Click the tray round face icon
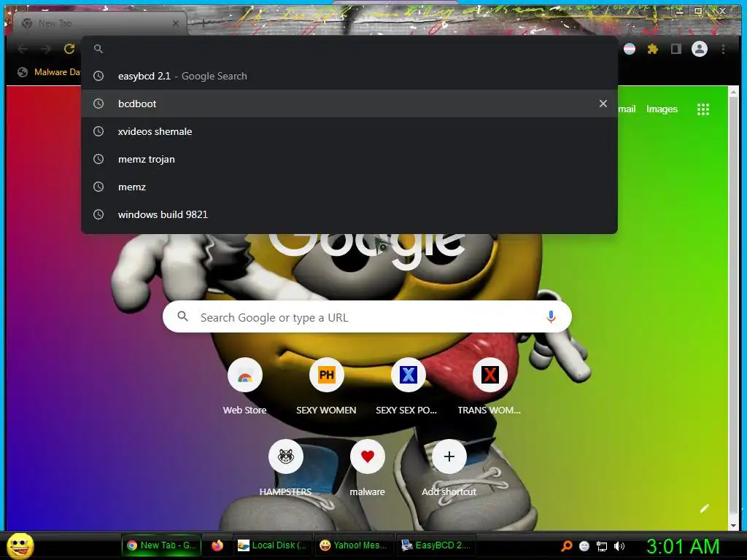Screen dimensions: 747x560 (x=584, y=546)
